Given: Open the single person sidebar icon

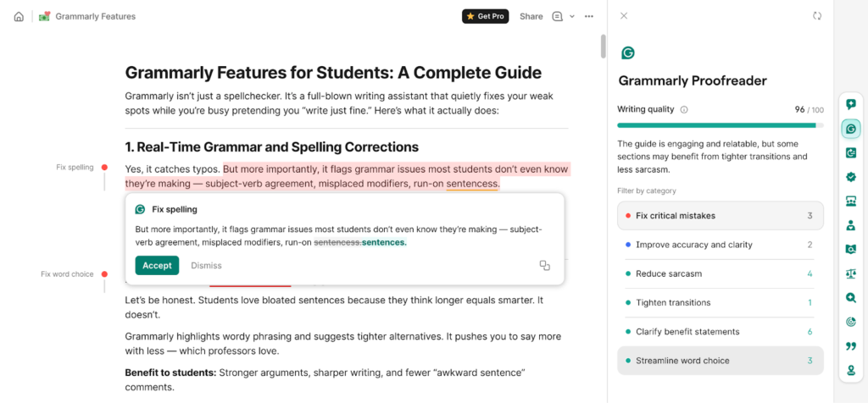Looking at the screenshot, I should pos(851,225).
